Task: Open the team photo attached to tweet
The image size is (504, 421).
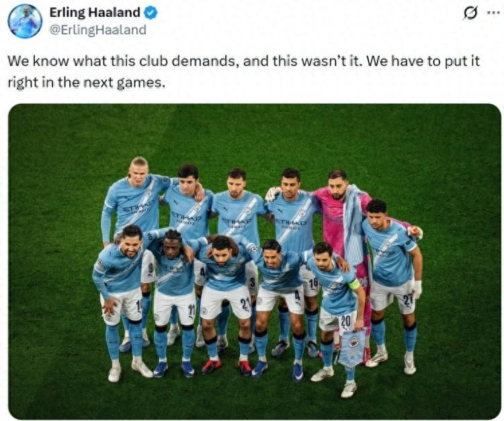Action: (x=254, y=262)
